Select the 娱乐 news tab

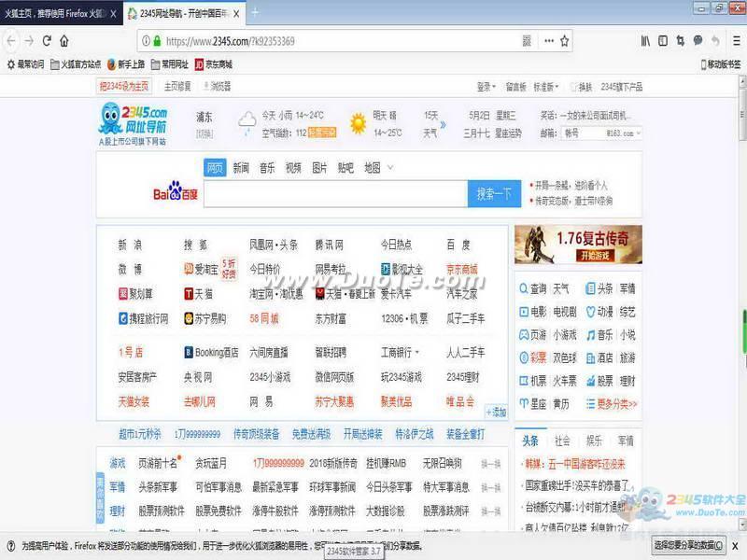[x=594, y=441]
